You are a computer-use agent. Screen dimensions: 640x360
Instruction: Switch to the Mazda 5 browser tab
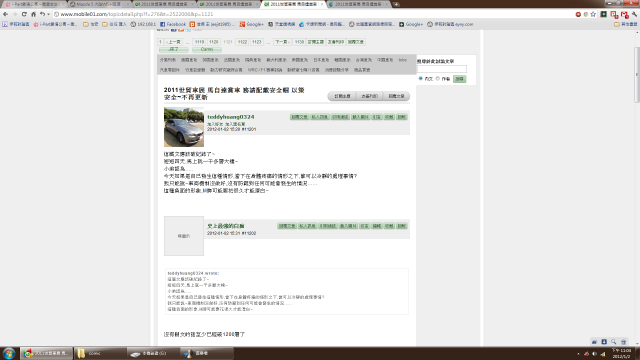click(x=98, y=4)
